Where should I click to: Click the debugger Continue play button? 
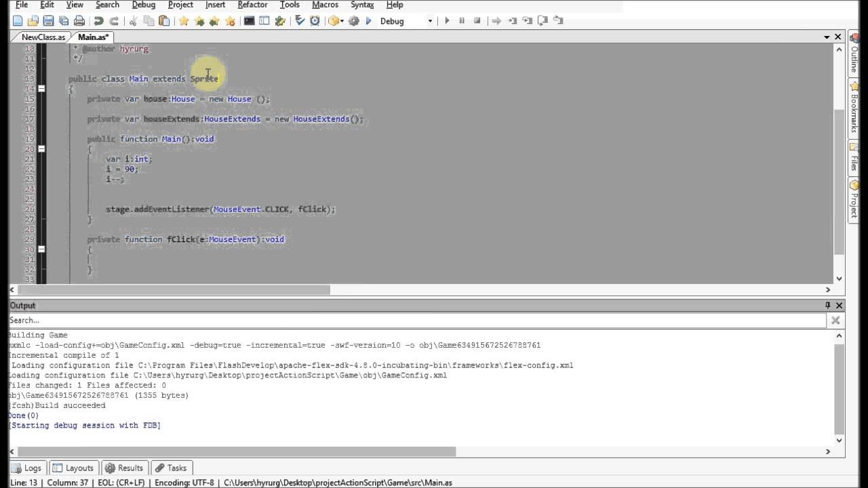tap(447, 21)
